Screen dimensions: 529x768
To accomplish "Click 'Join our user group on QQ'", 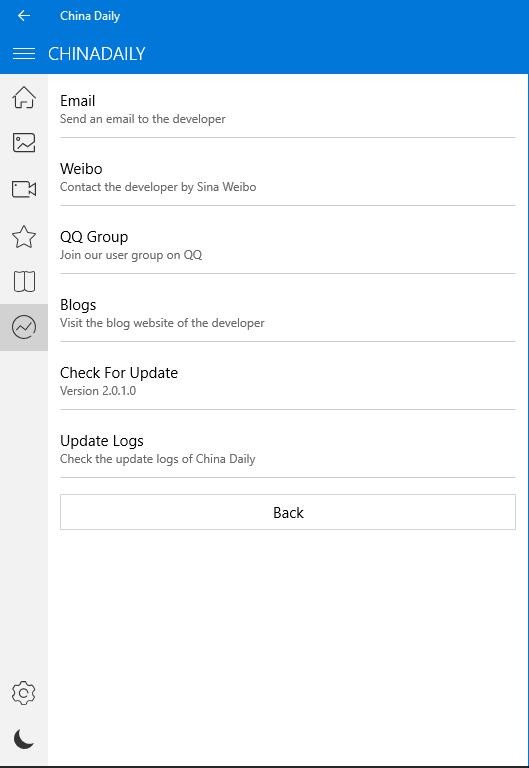I will 131,255.
